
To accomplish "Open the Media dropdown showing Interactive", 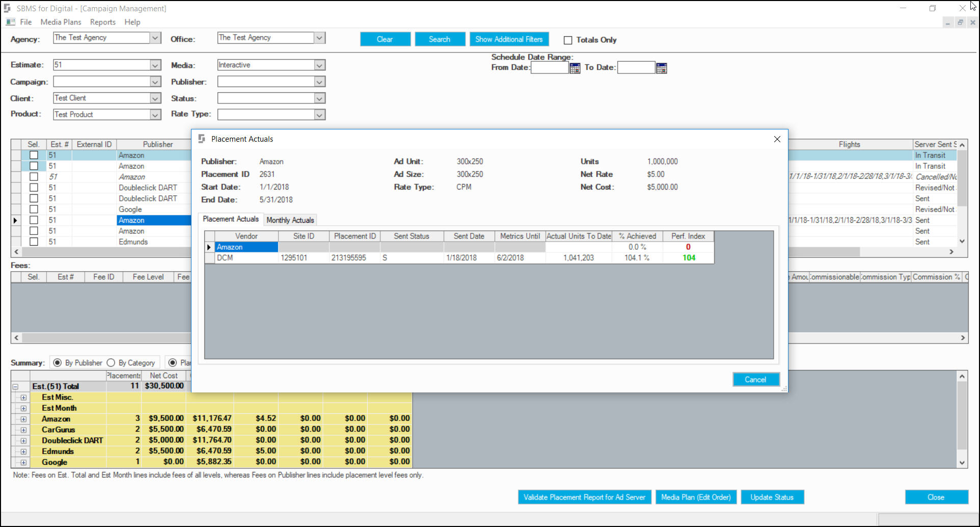I will (x=319, y=65).
